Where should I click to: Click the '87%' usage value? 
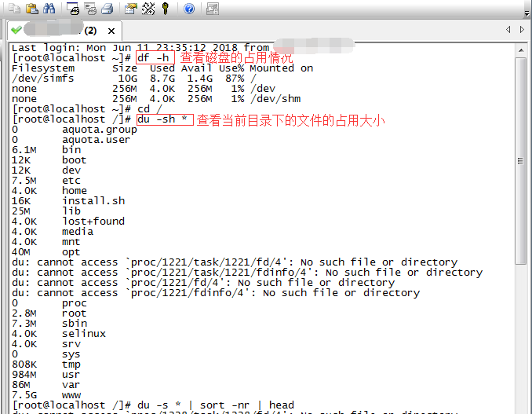pos(235,79)
